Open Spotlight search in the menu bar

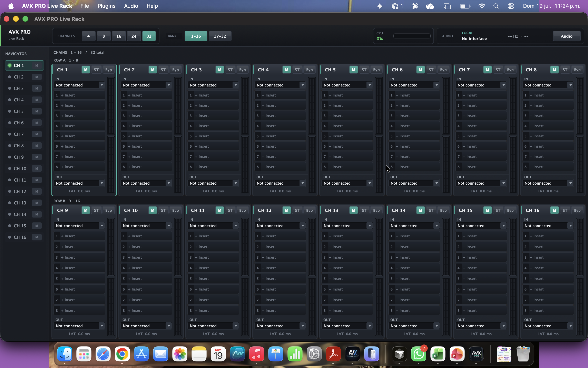point(496,6)
